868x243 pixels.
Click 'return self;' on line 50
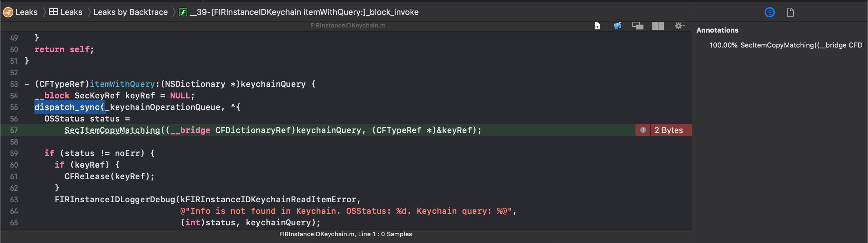coord(64,50)
